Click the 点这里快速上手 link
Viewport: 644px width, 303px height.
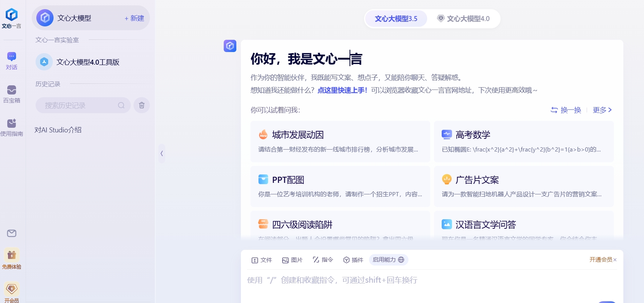[342, 90]
